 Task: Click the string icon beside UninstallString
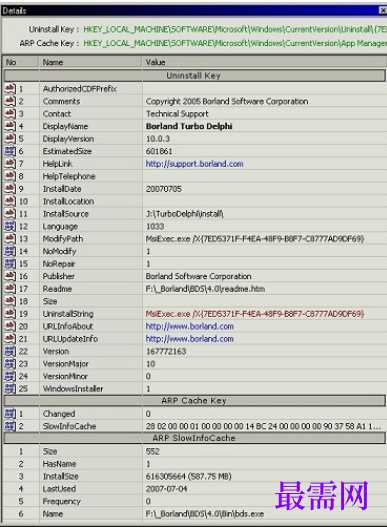point(10,314)
